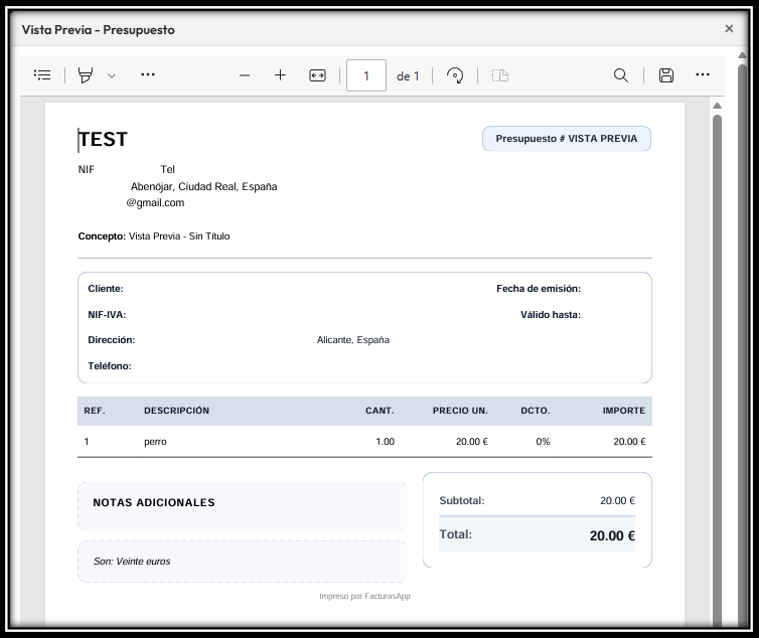This screenshot has width=759, height=638.
Task: Click the scroll up arrow of the document
Action: point(717,105)
